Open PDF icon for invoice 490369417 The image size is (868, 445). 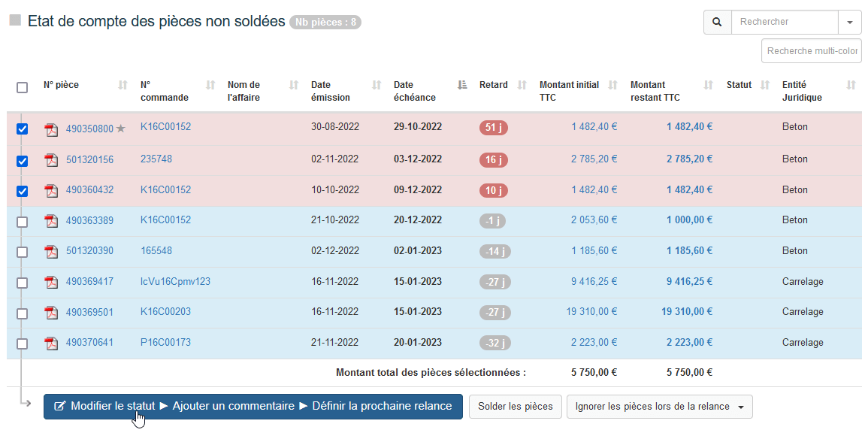(x=51, y=282)
